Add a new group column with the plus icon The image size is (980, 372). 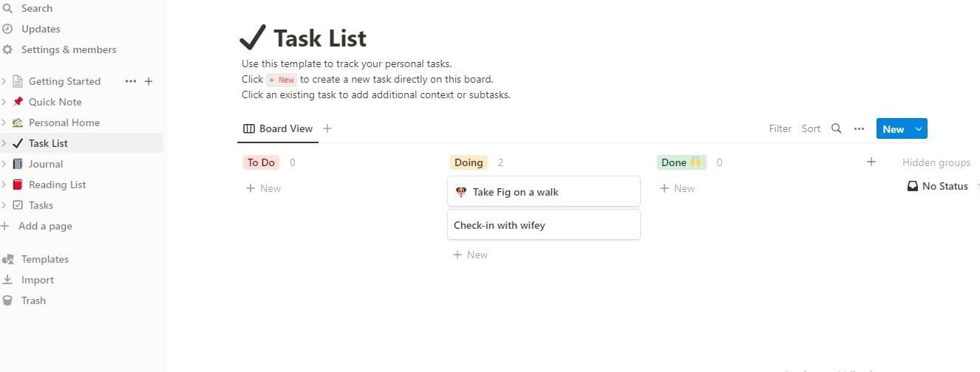pyautogui.click(x=871, y=162)
